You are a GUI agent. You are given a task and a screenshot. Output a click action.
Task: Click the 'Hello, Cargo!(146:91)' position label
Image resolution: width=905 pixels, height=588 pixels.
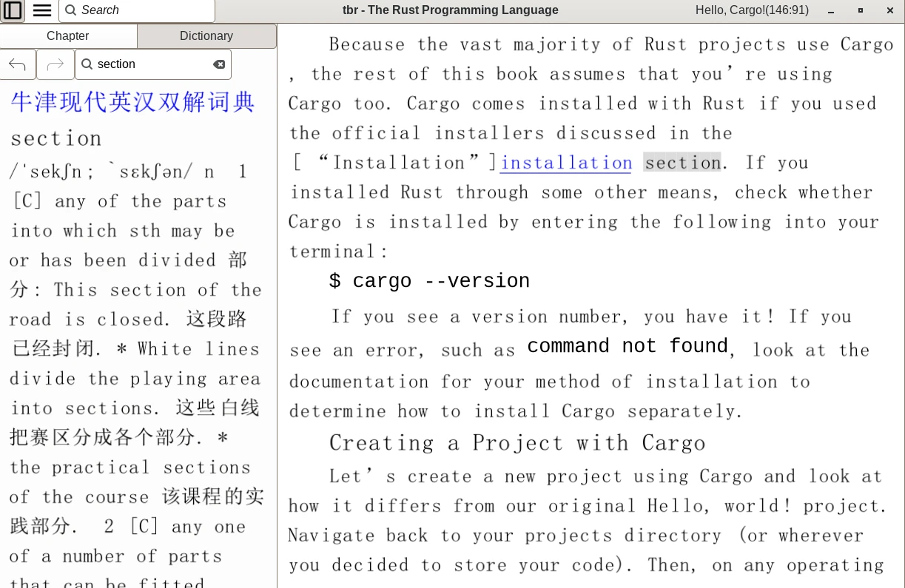pos(752,10)
